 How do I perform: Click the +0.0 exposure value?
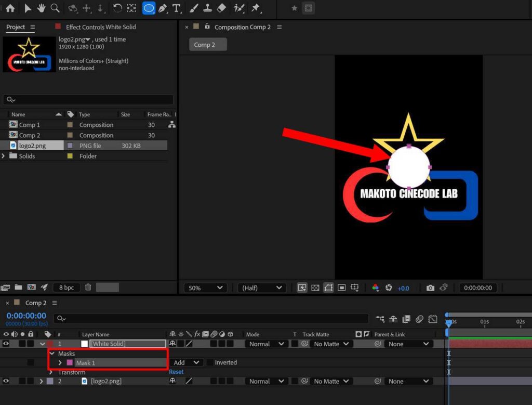[403, 288]
